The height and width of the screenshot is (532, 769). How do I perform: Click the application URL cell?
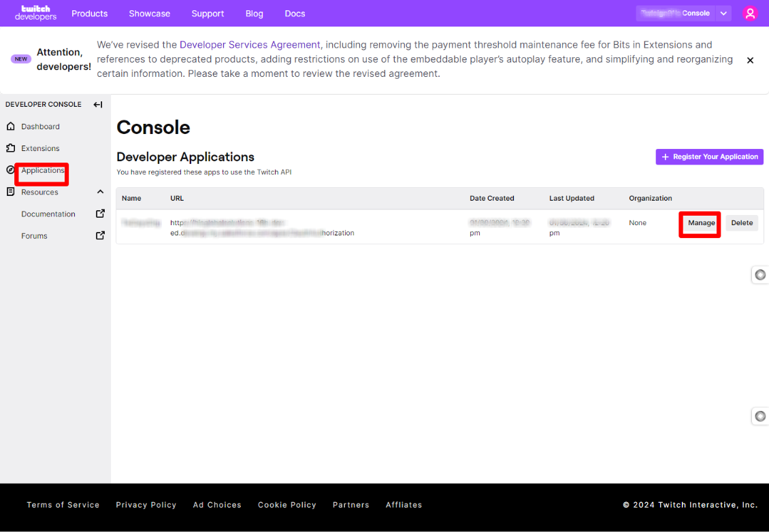(263, 227)
